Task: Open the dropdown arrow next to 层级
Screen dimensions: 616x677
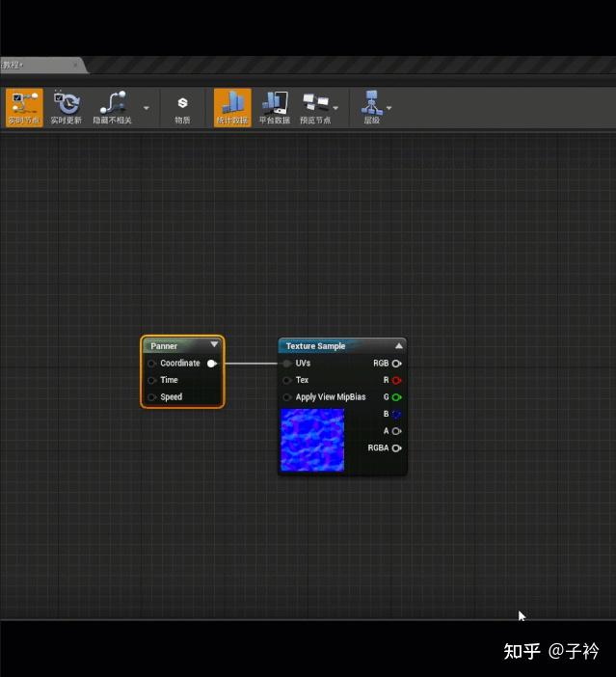Action: pyautogui.click(x=388, y=108)
